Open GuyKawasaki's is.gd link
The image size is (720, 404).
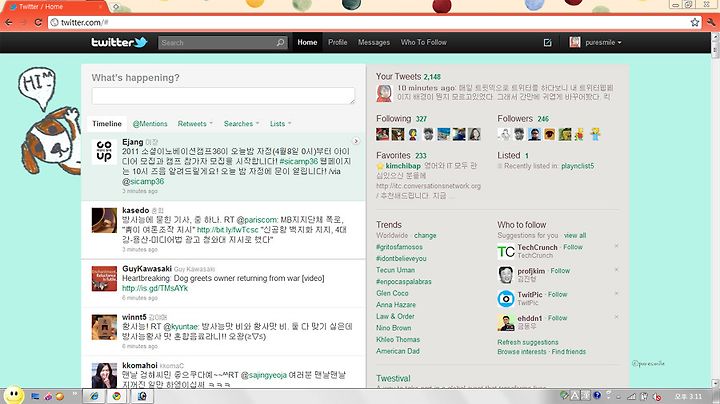(155, 288)
